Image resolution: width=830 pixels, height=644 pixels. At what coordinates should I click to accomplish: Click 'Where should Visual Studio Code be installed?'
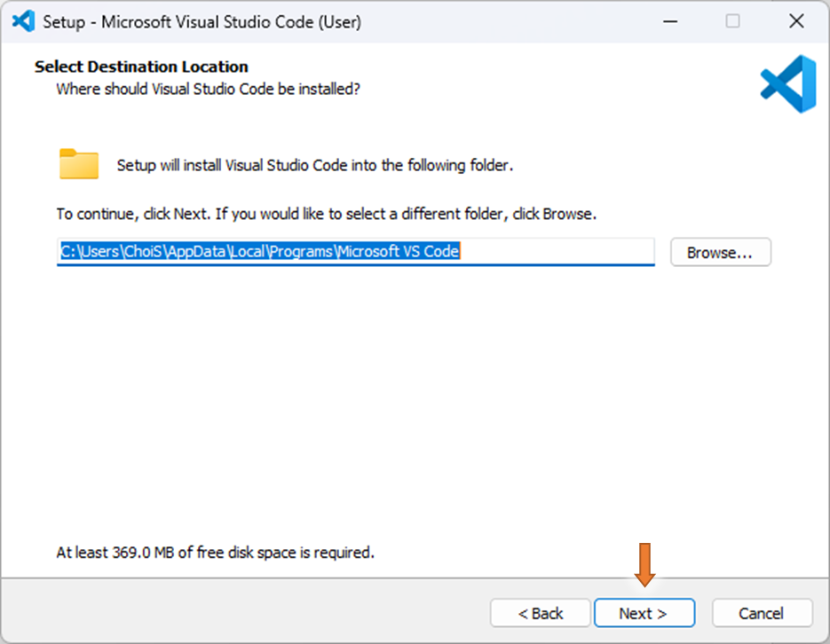tap(208, 89)
